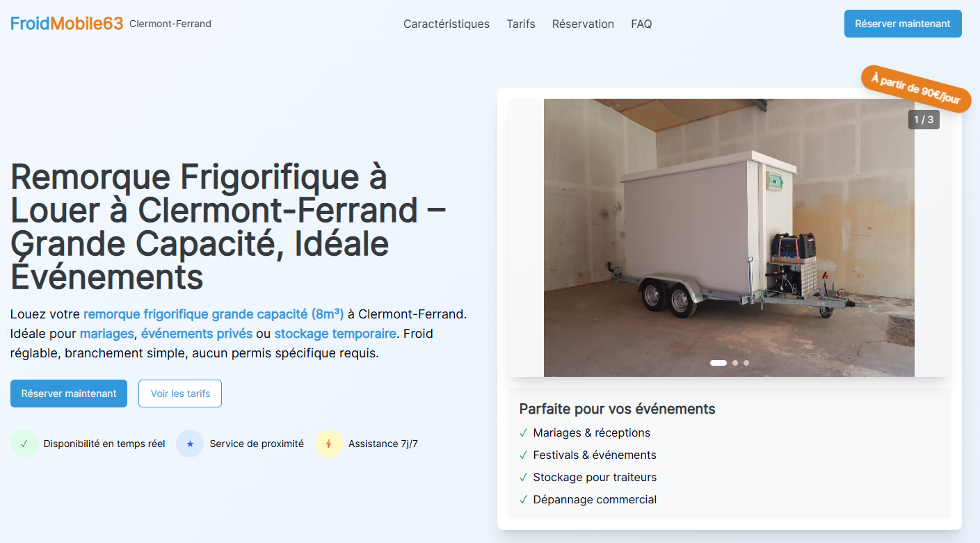Click the lightning Assistance 7j/7 icon
Image resolution: width=980 pixels, height=543 pixels.
328,443
